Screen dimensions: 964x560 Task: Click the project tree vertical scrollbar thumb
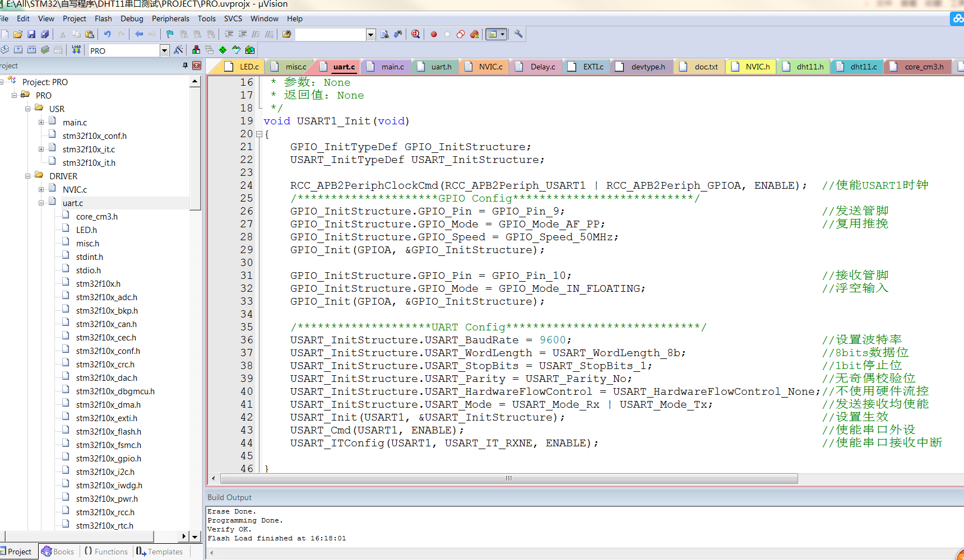(x=195, y=148)
